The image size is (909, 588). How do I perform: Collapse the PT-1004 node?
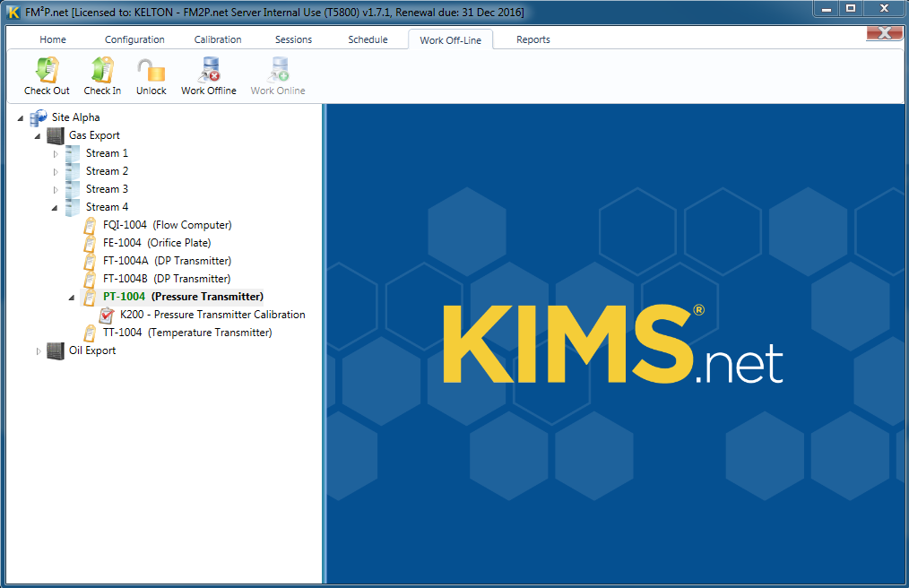[x=72, y=298]
